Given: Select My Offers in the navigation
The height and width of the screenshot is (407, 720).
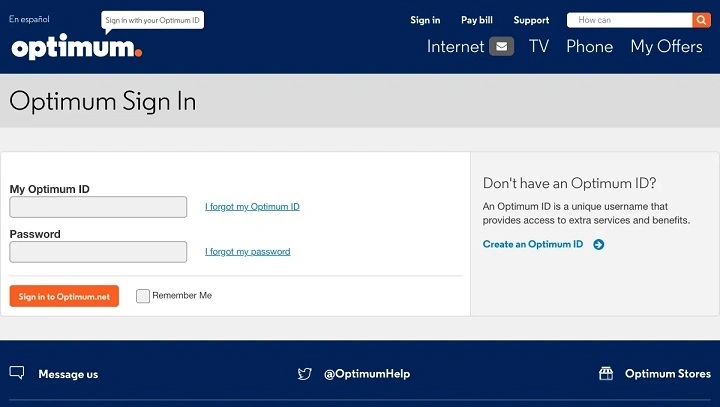Looking at the screenshot, I should (x=666, y=47).
